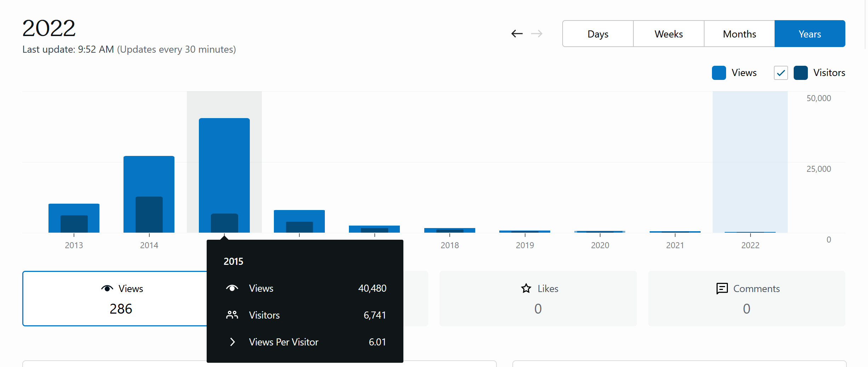Toggle the Views series off via its legend square
The width and height of the screenshot is (868, 367).
[x=719, y=73]
